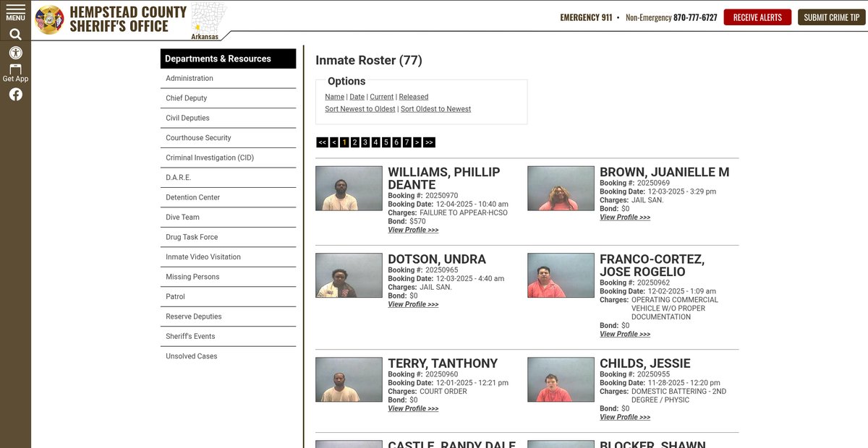Open Detention Center page

[228, 197]
